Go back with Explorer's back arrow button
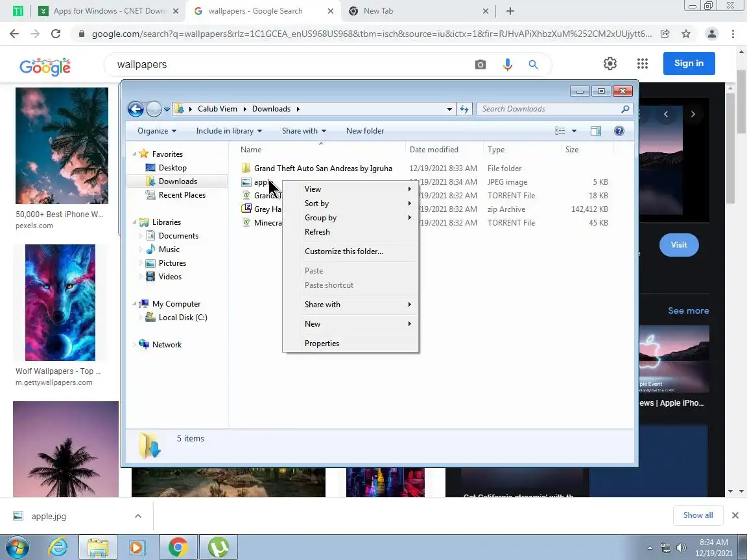 (x=136, y=109)
